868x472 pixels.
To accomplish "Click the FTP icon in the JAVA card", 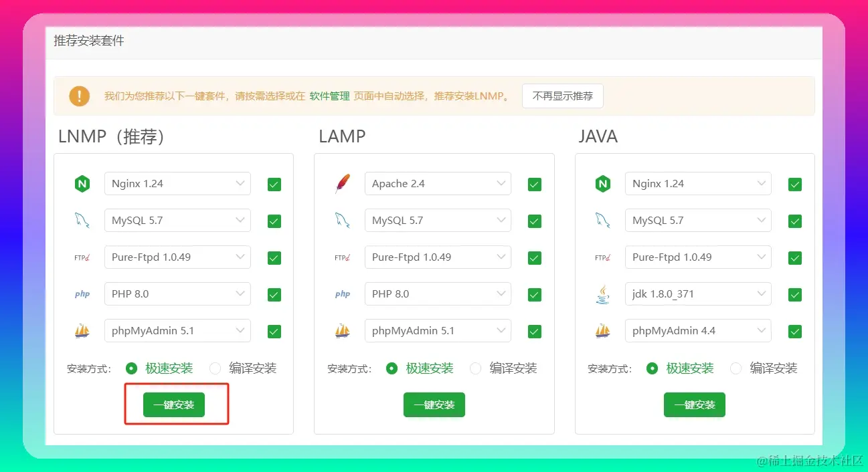I will click(602, 257).
